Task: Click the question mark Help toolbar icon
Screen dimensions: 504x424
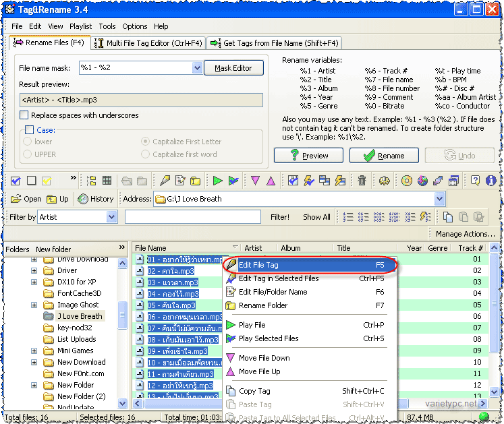Action: tap(475, 181)
